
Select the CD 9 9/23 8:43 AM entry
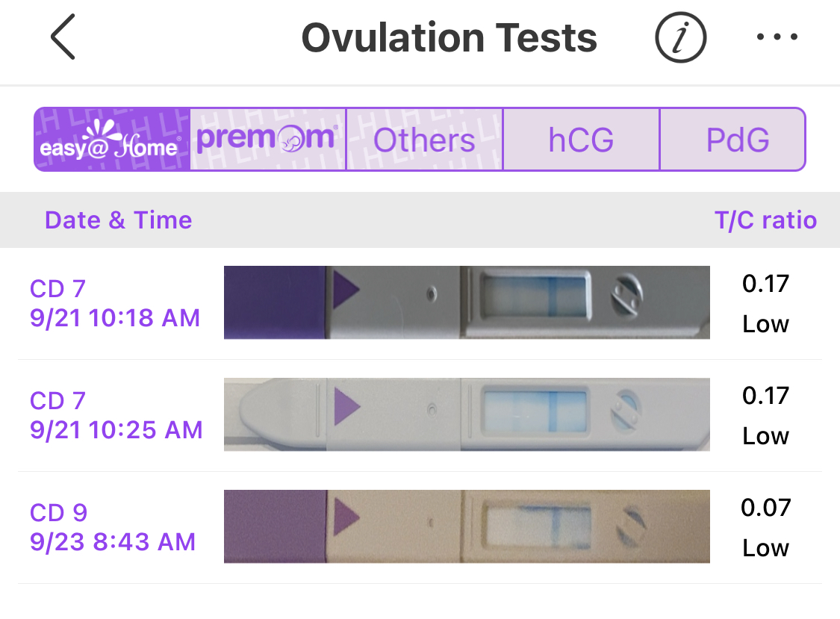[x=113, y=527]
